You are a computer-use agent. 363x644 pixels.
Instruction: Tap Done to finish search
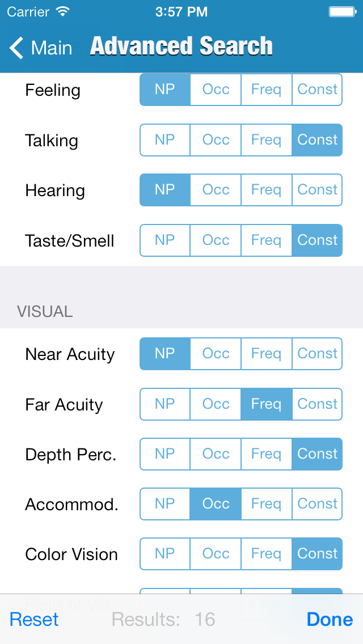(x=330, y=619)
